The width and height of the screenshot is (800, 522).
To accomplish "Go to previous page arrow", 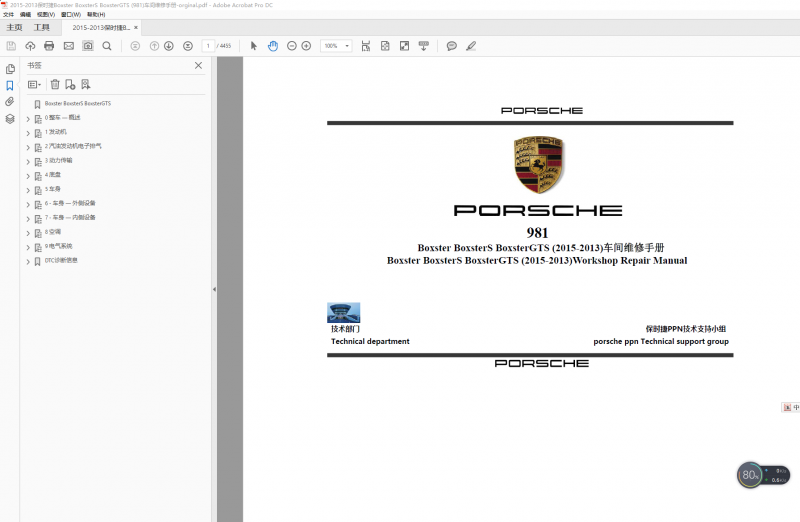I will 154,46.
